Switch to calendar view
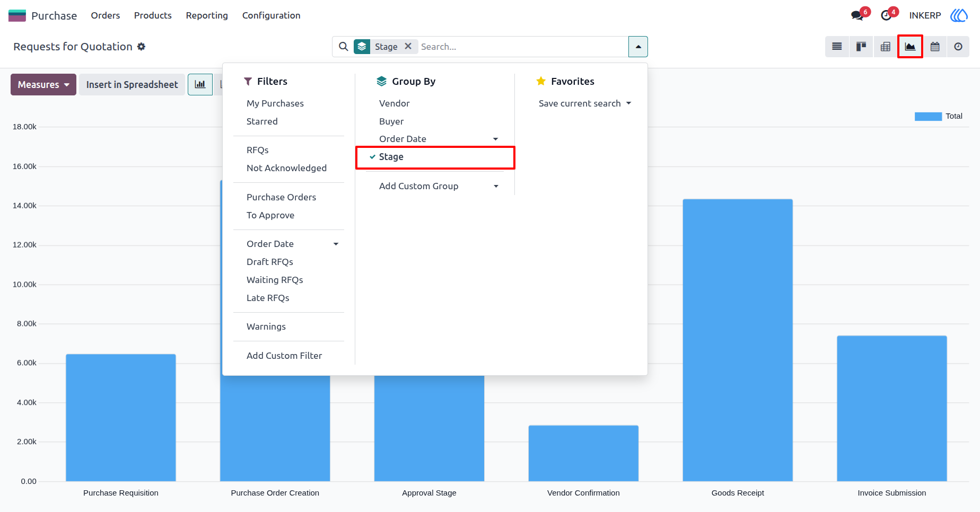 (935, 47)
